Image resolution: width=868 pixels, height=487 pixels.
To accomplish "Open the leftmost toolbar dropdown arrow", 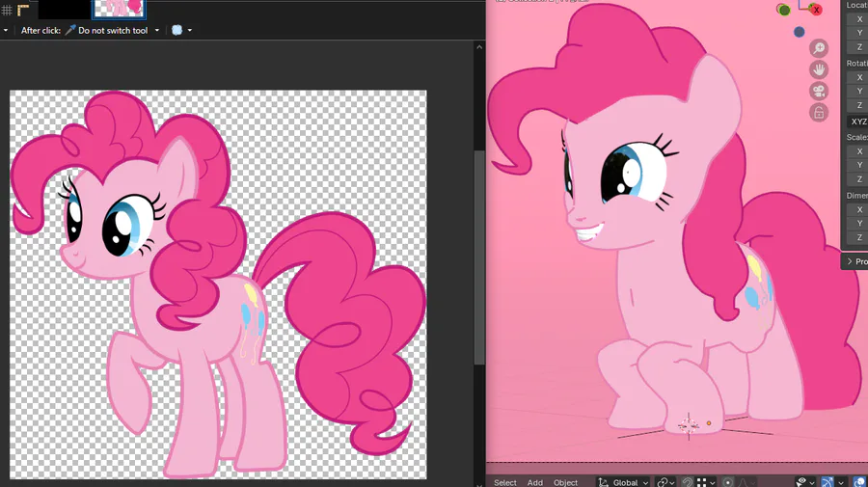I will coord(6,31).
